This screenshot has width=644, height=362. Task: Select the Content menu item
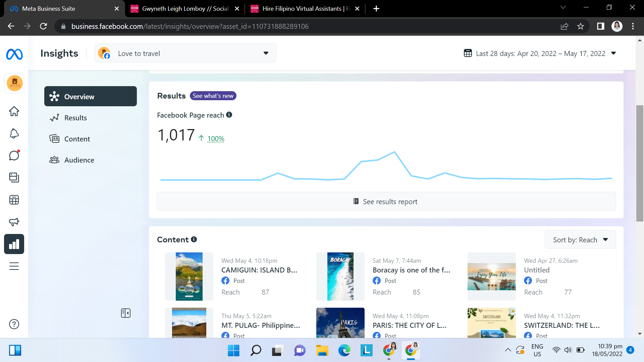pos(77,139)
